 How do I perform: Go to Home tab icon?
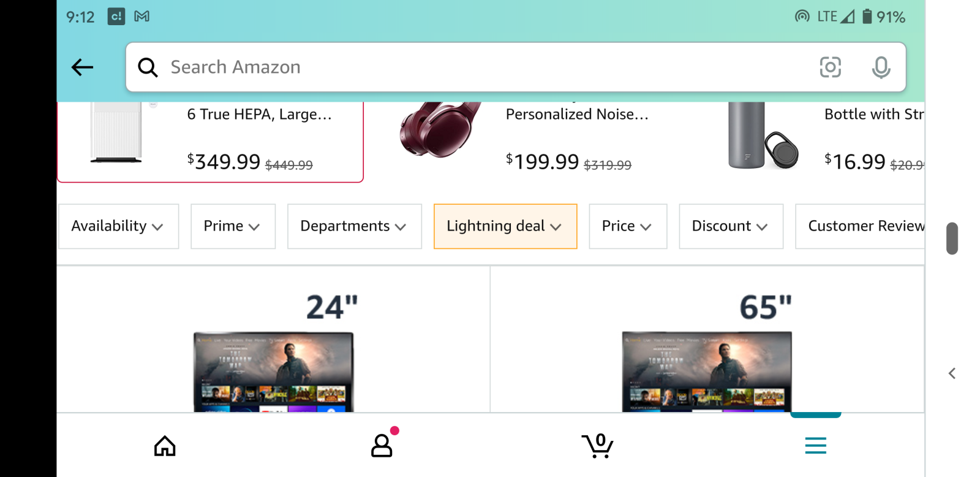164,446
